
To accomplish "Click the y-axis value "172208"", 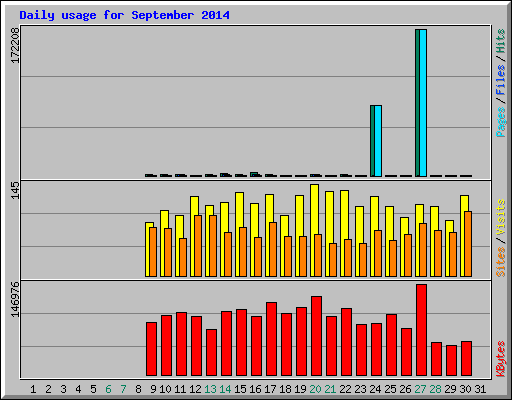I will pyautogui.click(x=15, y=45).
